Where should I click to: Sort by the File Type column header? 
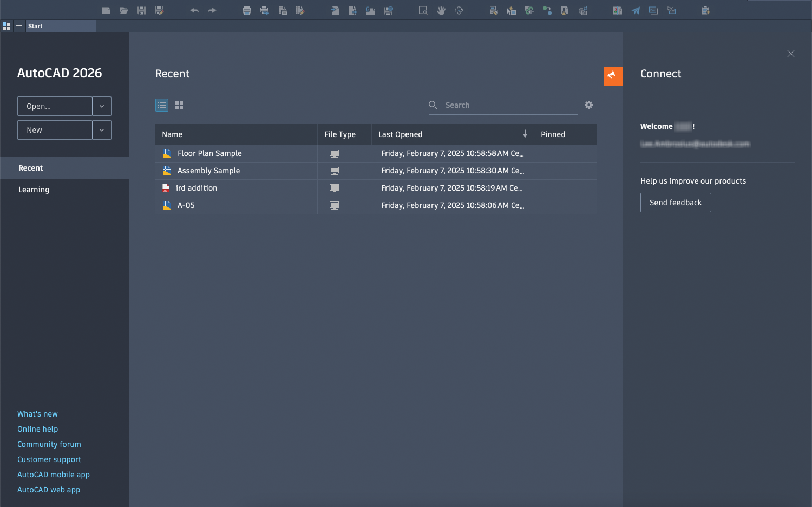point(345,134)
